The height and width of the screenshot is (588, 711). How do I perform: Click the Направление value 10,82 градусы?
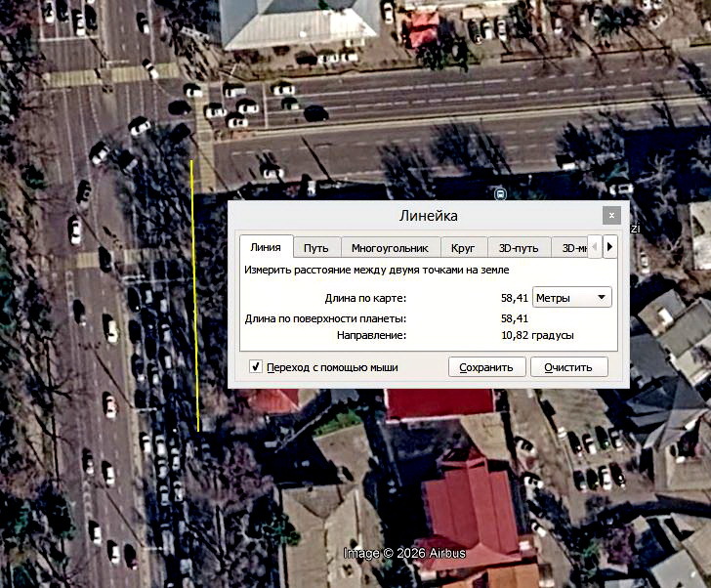pos(537,335)
